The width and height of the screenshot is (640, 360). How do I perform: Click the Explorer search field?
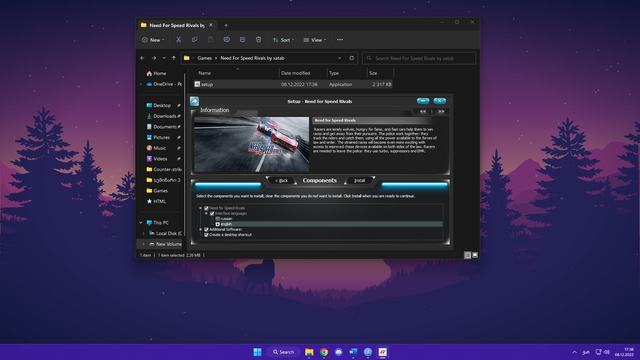(419, 58)
